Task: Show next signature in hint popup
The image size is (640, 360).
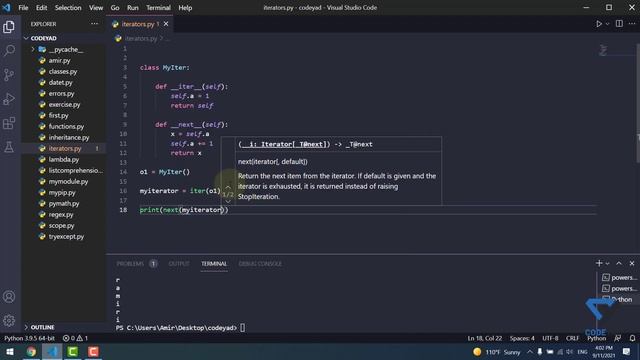Action: tap(228, 201)
